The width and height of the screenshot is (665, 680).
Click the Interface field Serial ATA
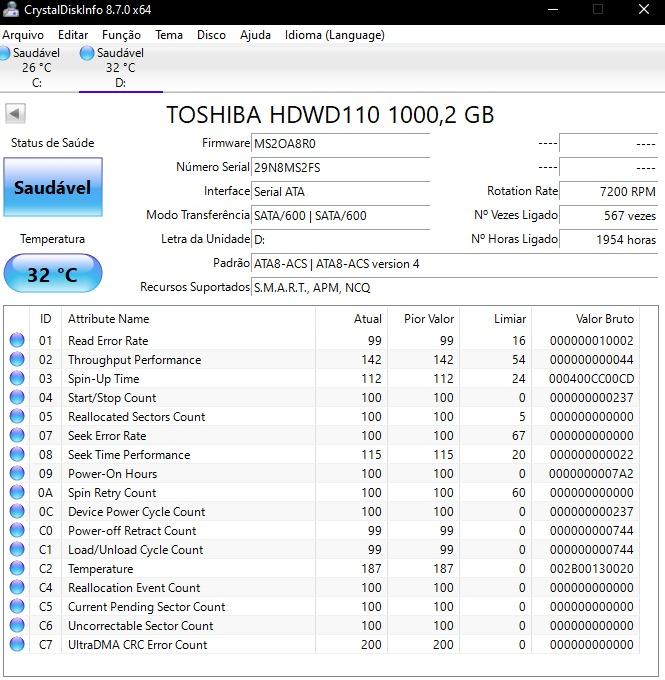point(341,191)
